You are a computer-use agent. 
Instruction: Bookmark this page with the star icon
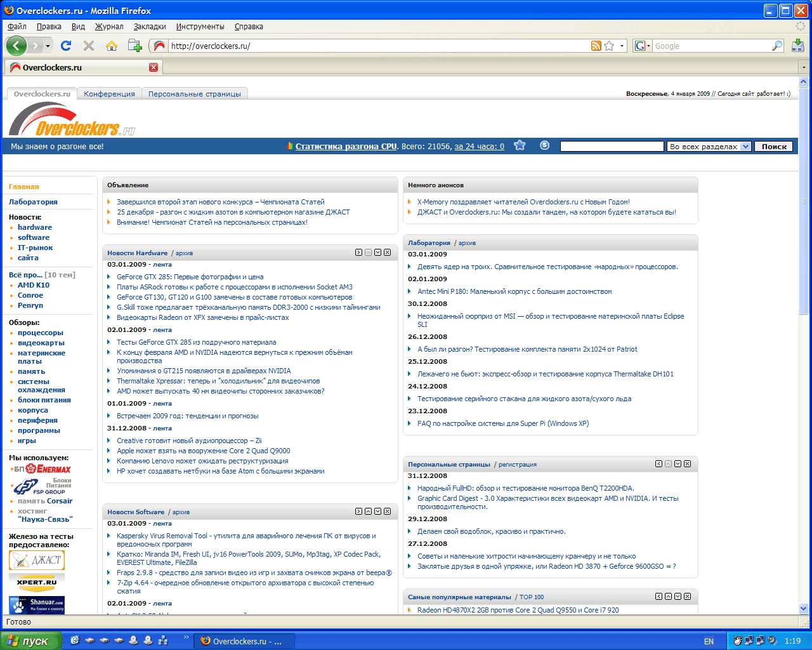[x=609, y=46]
